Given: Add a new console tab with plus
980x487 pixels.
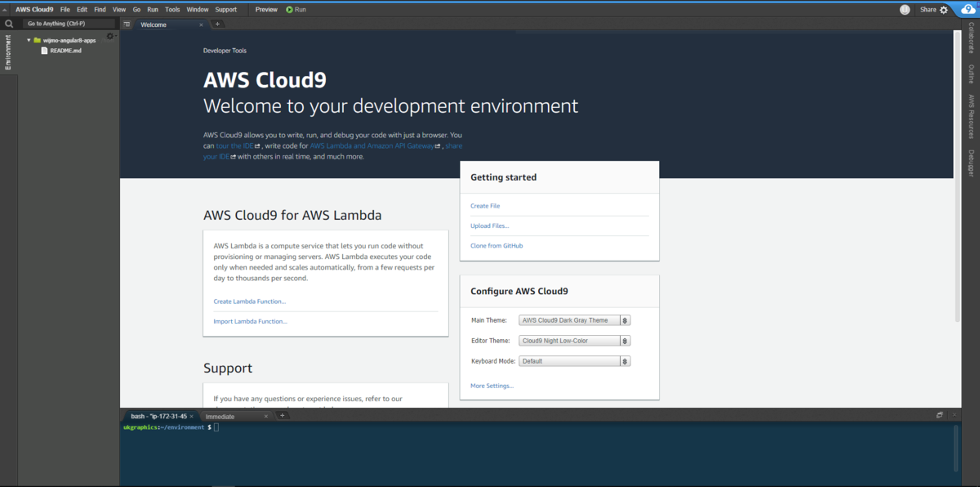Looking at the screenshot, I should coord(282,416).
